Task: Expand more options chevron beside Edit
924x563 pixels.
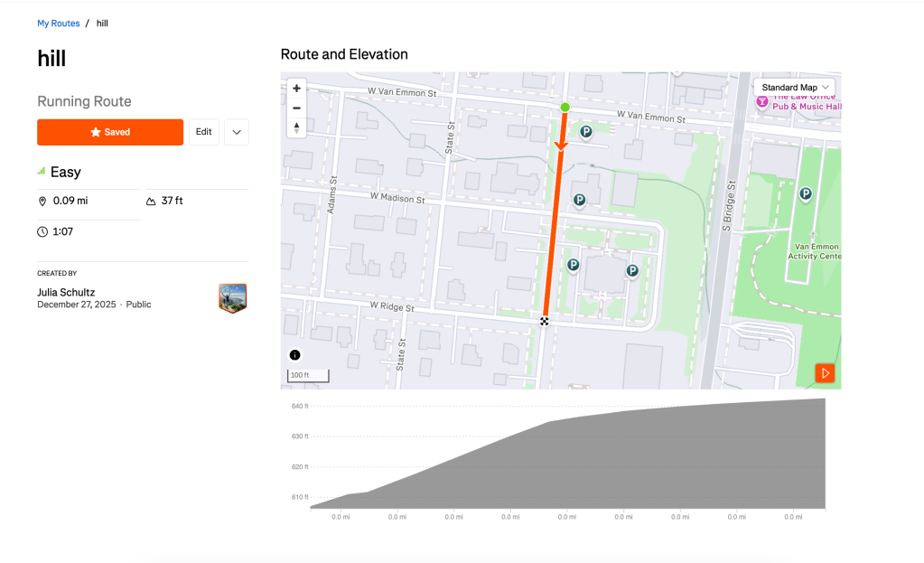Action: [x=237, y=132]
